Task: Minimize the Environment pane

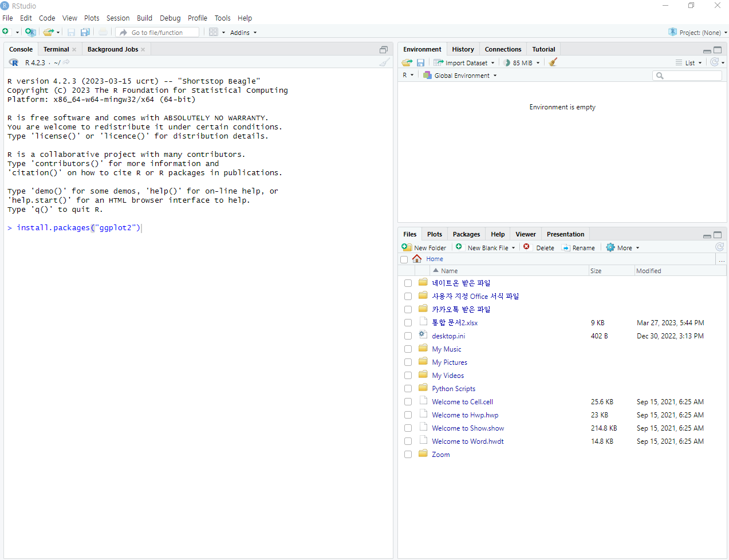Action: [x=707, y=50]
